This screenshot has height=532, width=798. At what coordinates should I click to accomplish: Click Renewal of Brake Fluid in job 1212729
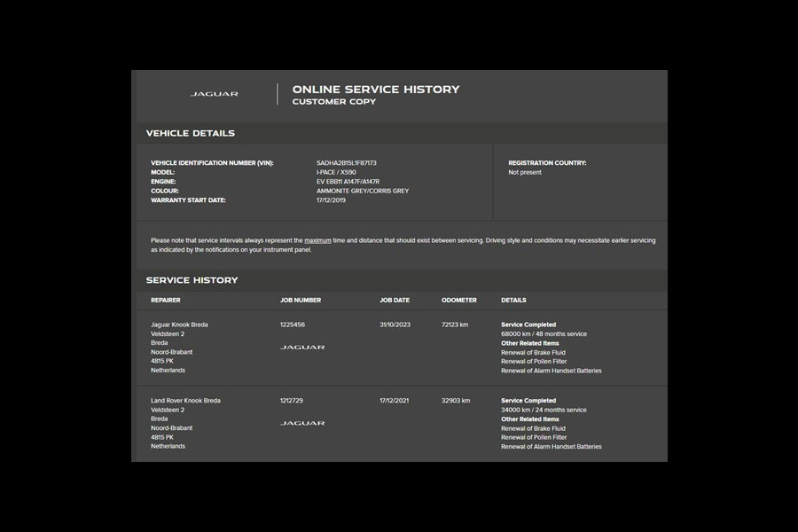tap(534, 428)
